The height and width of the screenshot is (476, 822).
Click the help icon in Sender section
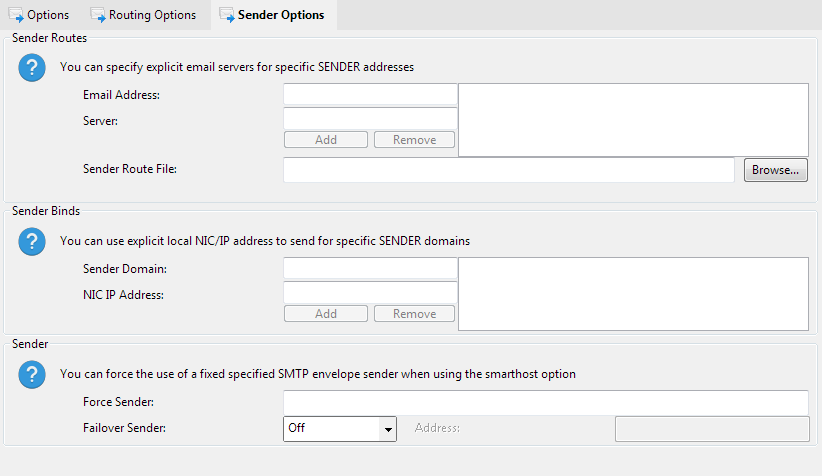coord(33,374)
